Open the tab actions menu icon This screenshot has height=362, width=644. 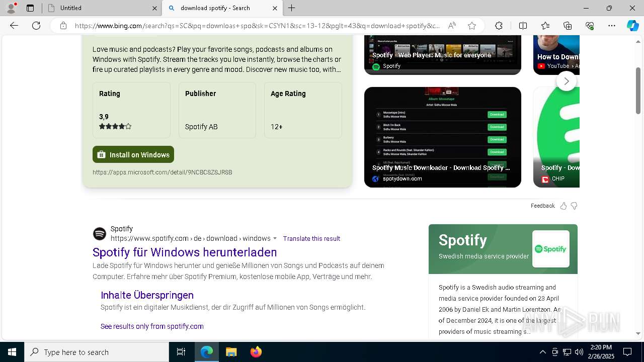point(30,8)
